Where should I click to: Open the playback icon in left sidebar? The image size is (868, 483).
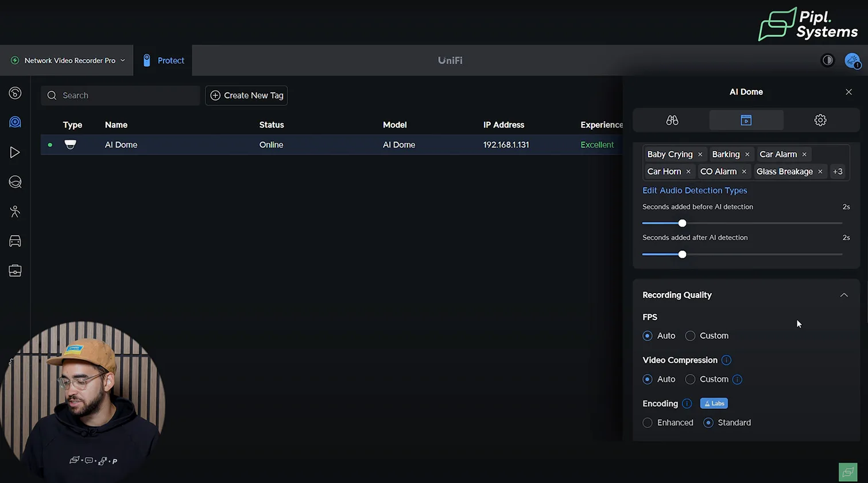coord(15,152)
